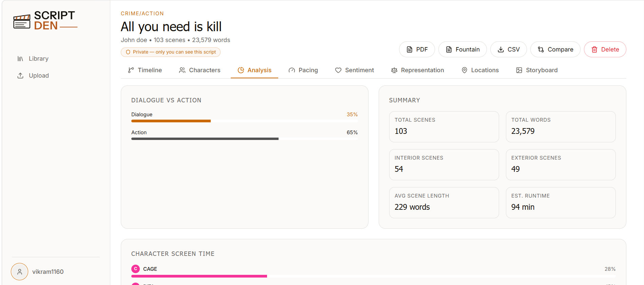Click the Locations pin icon
This screenshot has width=644, height=285.
(465, 70)
